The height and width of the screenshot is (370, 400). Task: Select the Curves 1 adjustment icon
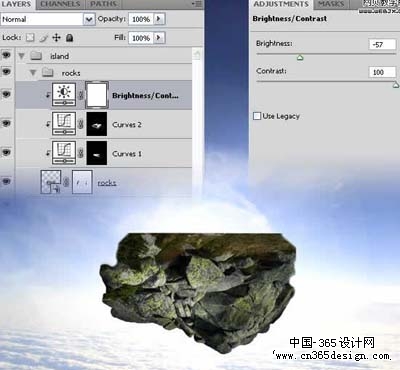pos(64,153)
